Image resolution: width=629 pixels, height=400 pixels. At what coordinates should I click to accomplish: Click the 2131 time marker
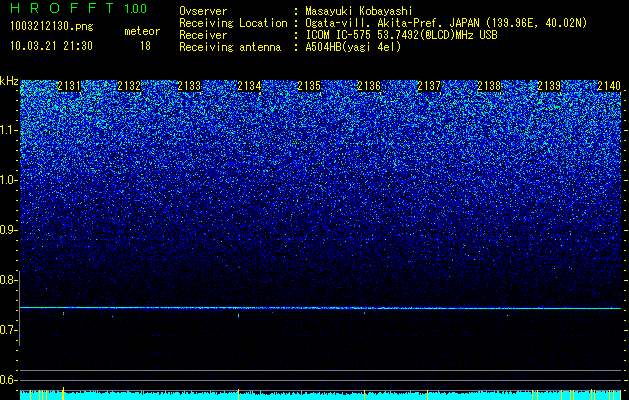pyautogui.click(x=69, y=86)
